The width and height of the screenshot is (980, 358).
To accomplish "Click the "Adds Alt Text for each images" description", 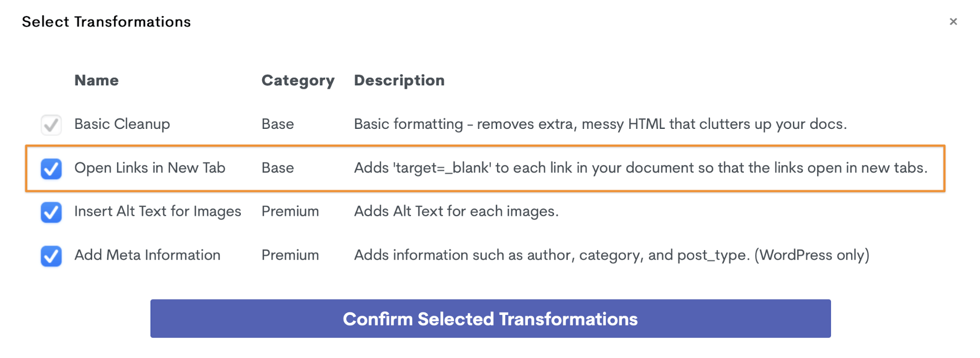I will (456, 212).
